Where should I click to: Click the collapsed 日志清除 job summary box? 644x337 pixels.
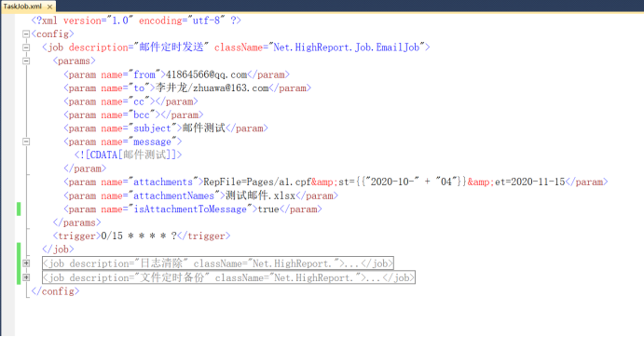point(218,263)
